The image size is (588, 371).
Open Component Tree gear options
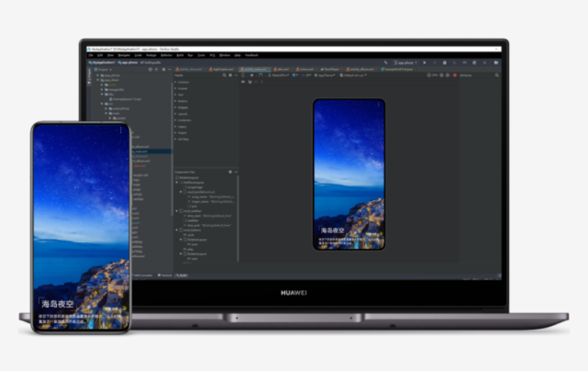pos(230,172)
